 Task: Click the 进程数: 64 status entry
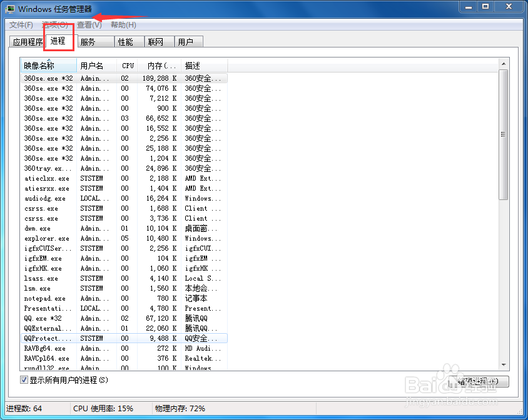(x=24, y=409)
